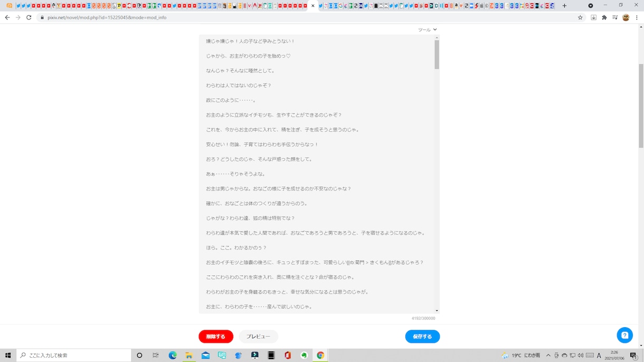Click the site padlock icon
Viewport: 644px width, 362px height.
[x=42, y=17]
